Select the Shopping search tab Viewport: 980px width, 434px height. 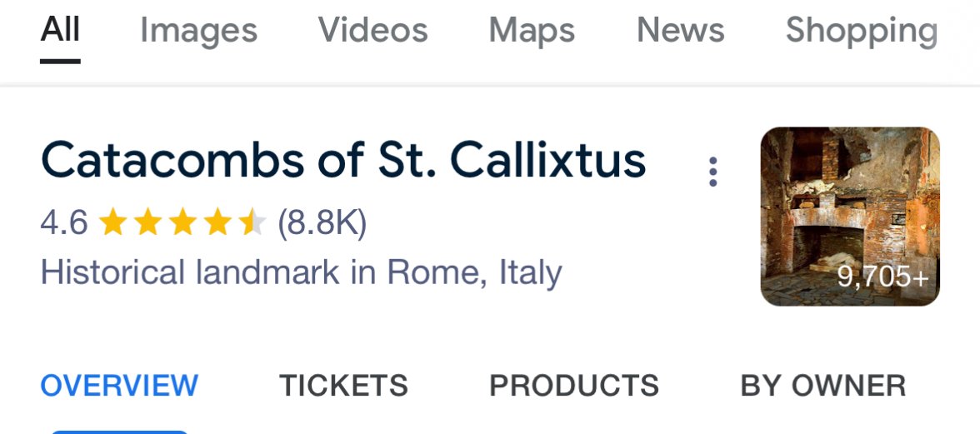(862, 32)
